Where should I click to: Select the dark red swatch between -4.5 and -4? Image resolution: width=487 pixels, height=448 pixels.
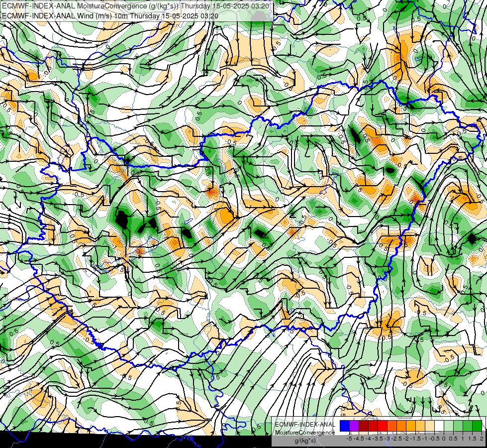(x=364, y=426)
